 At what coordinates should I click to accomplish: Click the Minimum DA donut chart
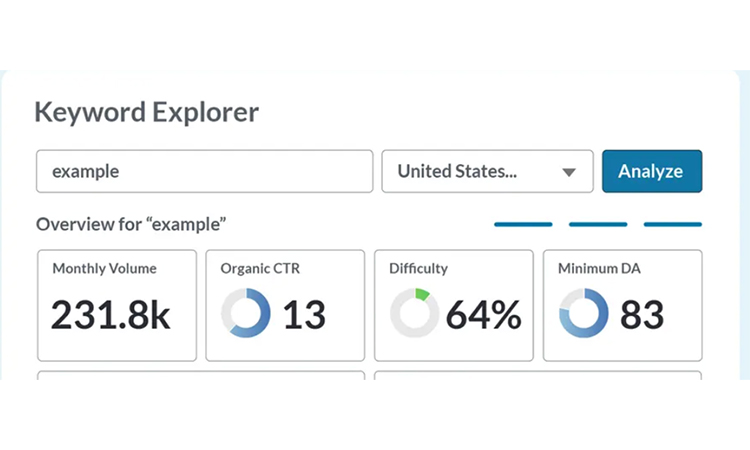coord(584,313)
